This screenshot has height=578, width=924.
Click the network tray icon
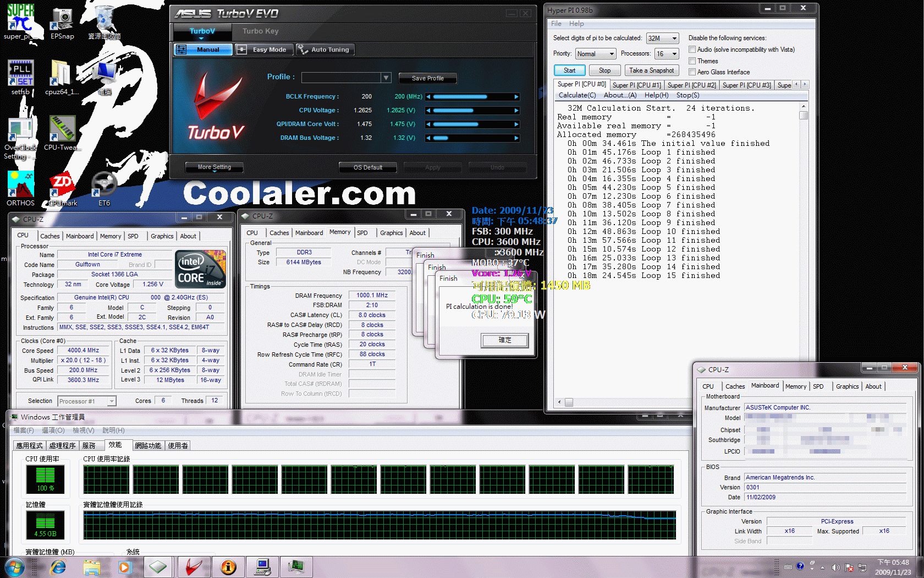[x=862, y=568]
